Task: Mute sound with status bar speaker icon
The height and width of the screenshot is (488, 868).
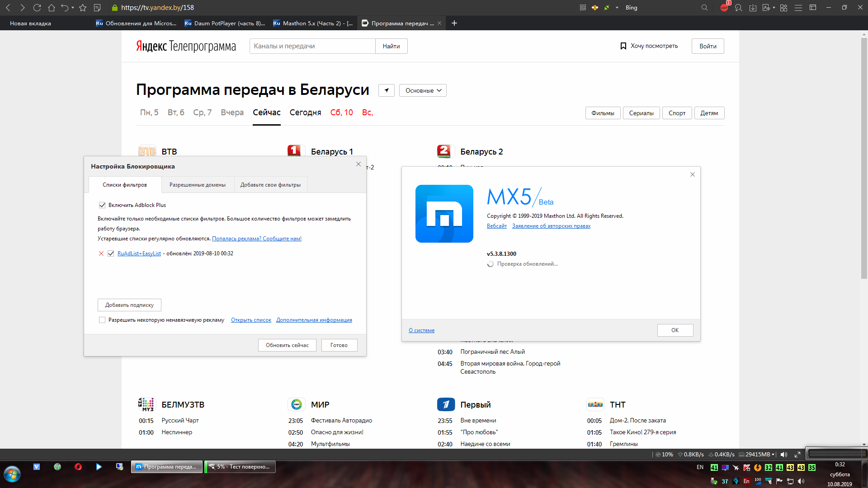Action: click(784, 455)
